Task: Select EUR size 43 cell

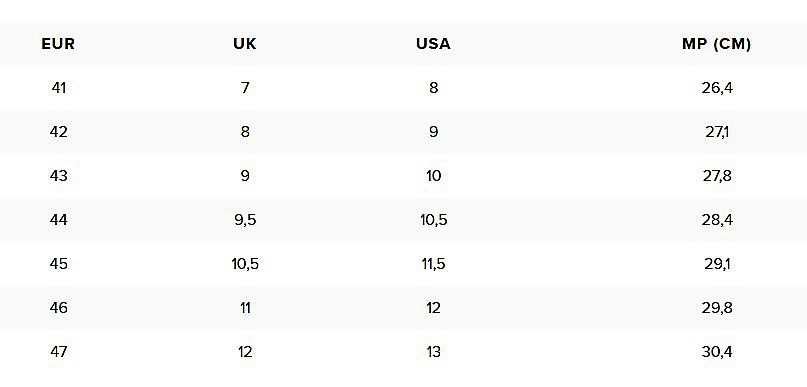Action: [59, 176]
